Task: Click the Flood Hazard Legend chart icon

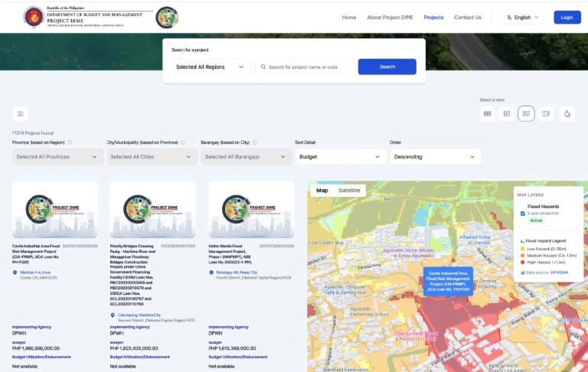Action: click(522, 241)
